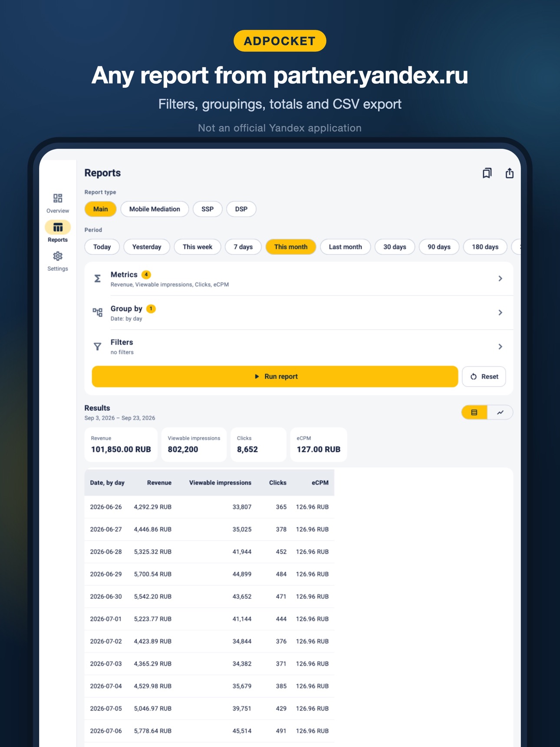
Task: Click the Viewable impressions 802,200 card
Action: pyautogui.click(x=194, y=445)
